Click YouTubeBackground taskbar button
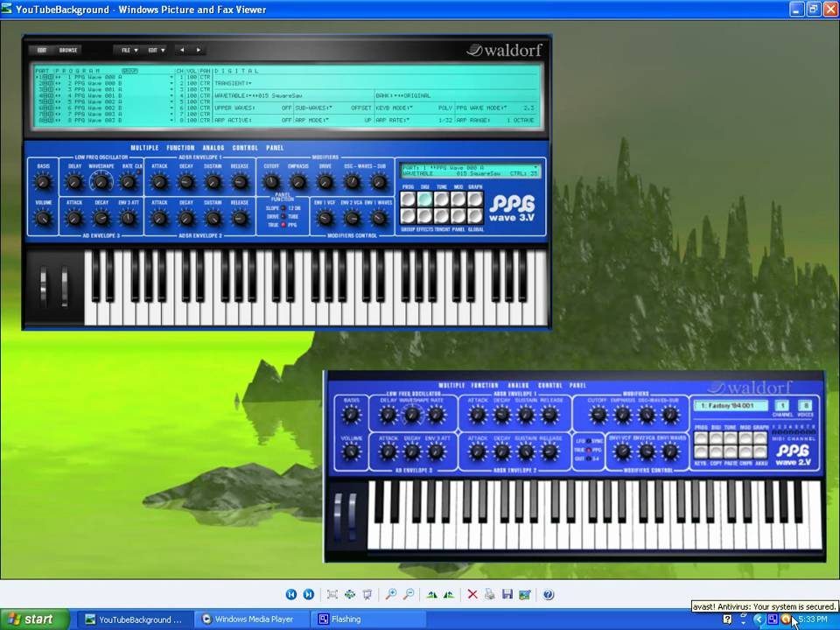The width and height of the screenshot is (840, 630). [x=134, y=619]
